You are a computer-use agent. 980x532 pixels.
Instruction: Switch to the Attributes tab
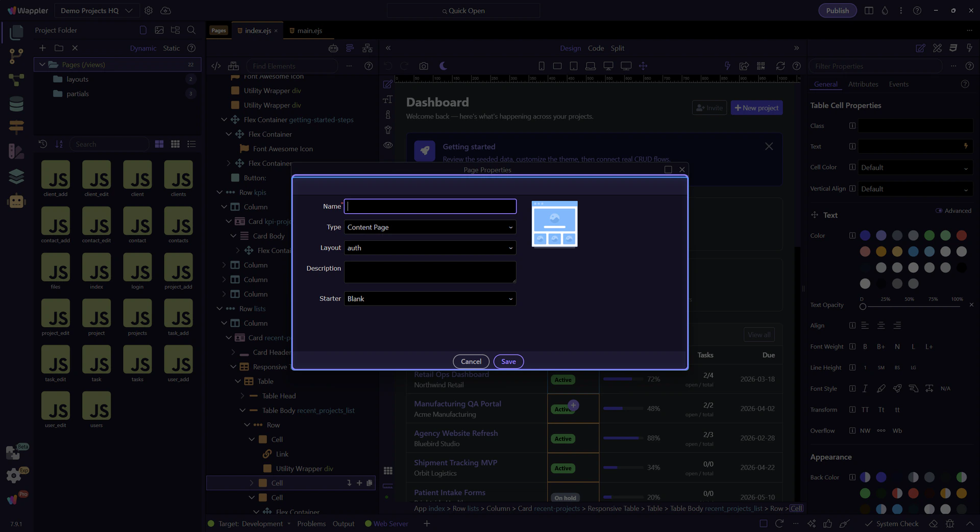[x=863, y=84]
